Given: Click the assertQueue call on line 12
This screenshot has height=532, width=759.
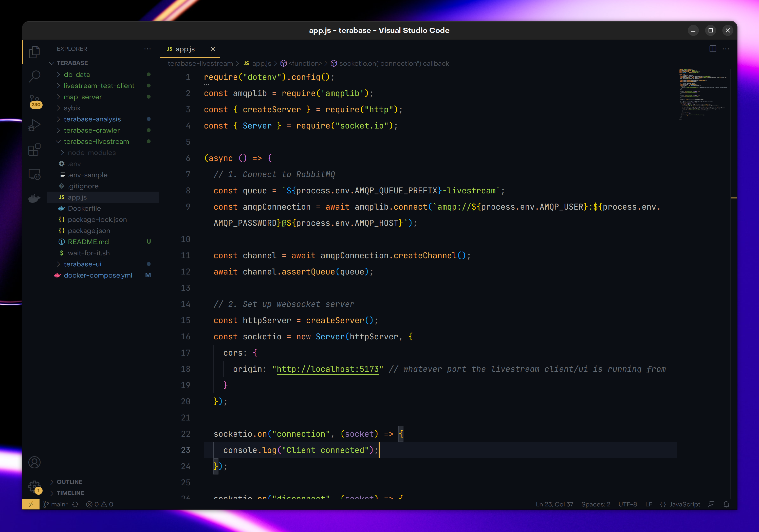Looking at the screenshot, I should click(308, 272).
